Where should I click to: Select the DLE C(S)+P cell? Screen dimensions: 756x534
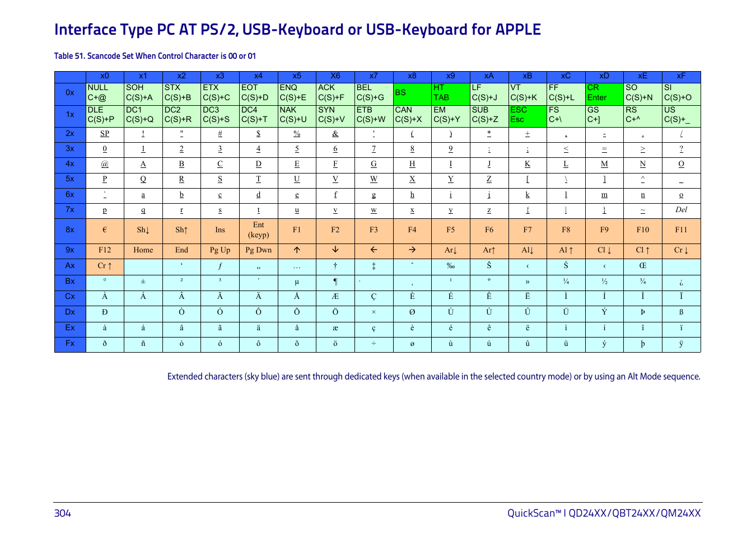coord(105,116)
